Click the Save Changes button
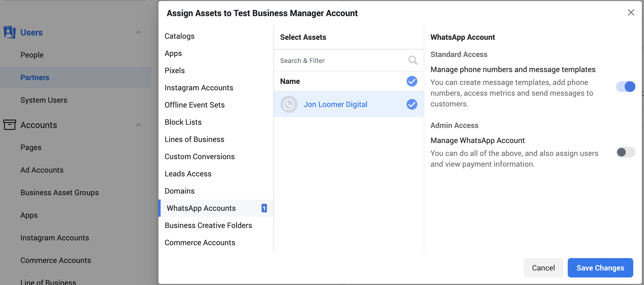Viewport: 644px width, 285px height. 600,268
